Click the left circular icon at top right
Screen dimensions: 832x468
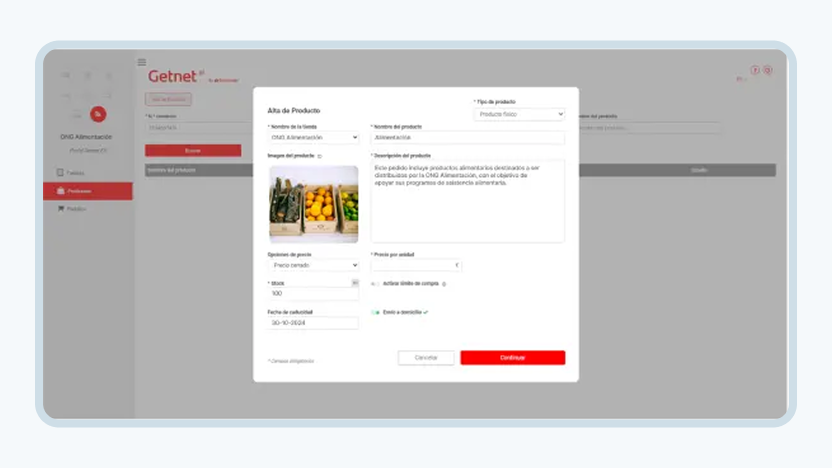coord(755,70)
